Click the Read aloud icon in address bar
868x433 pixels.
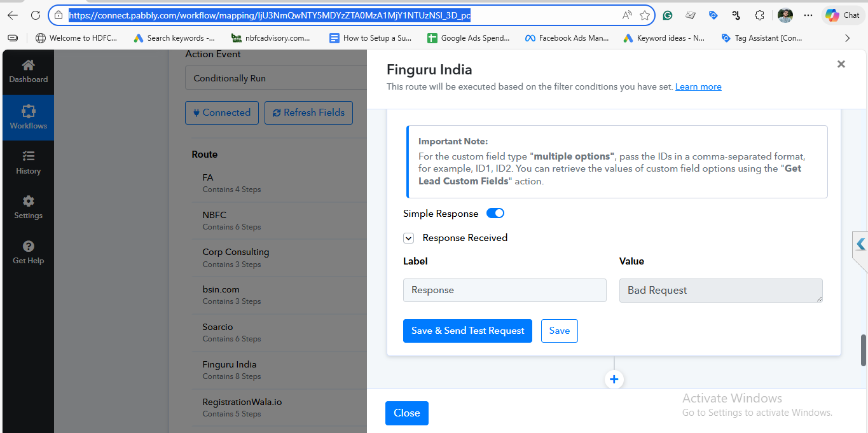tap(627, 15)
